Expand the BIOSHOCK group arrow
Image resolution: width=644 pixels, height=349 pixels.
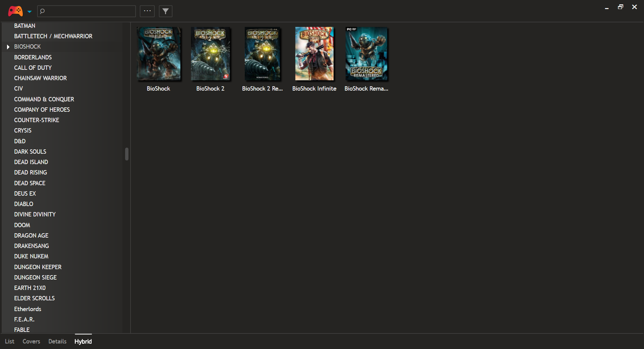point(8,47)
